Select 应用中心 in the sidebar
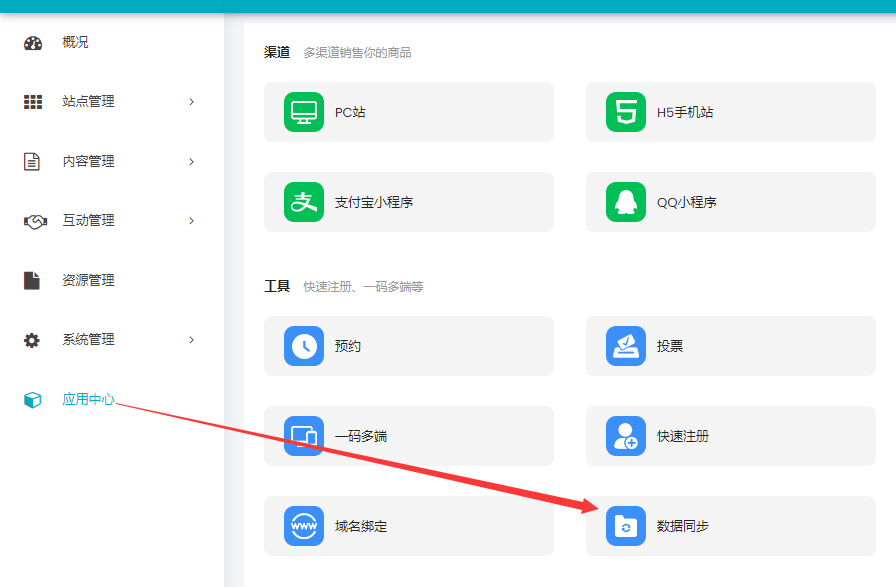The height and width of the screenshot is (587, 896). [x=88, y=400]
